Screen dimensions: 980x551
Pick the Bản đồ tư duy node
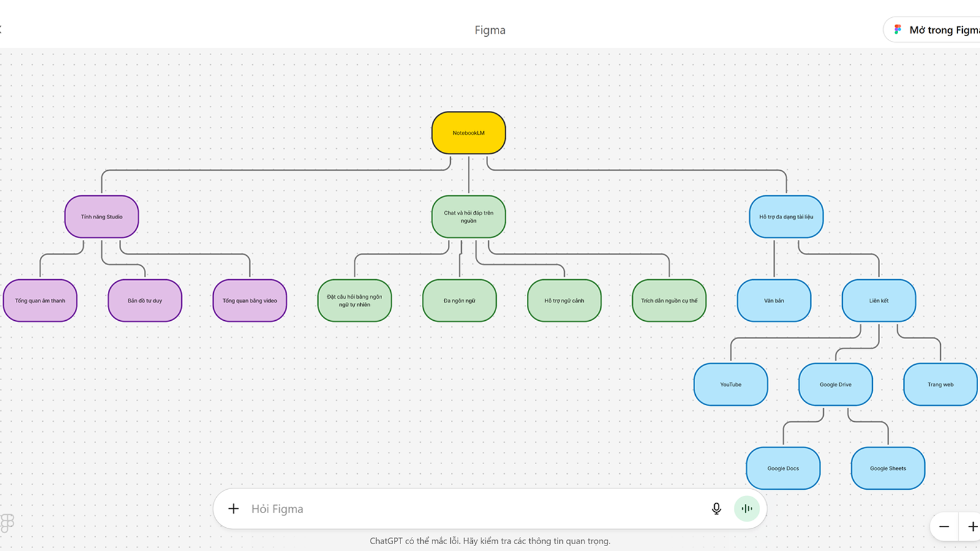pos(145,301)
